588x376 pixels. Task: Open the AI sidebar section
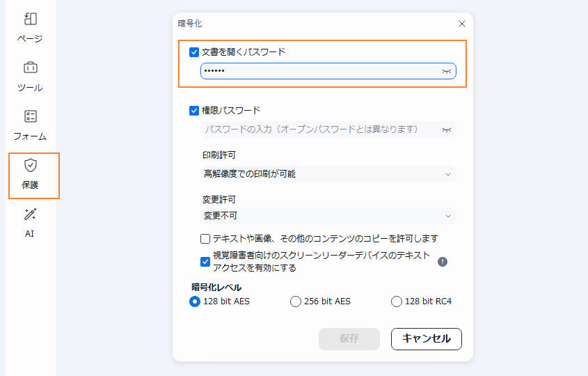(x=30, y=223)
